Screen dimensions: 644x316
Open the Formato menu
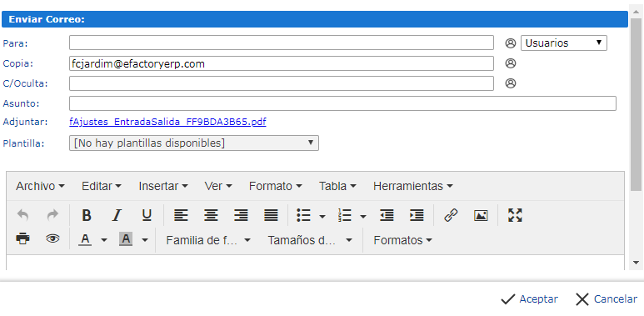click(x=275, y=186)
